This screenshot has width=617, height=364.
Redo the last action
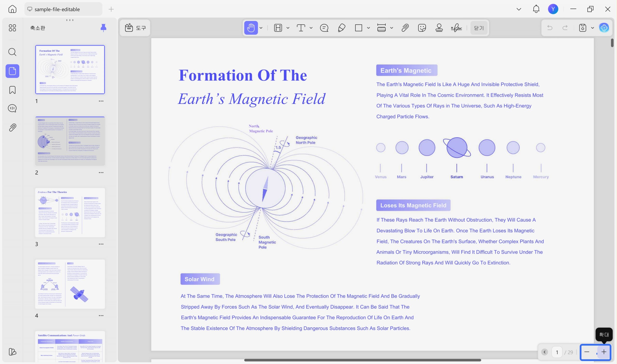tap(565, 28)
